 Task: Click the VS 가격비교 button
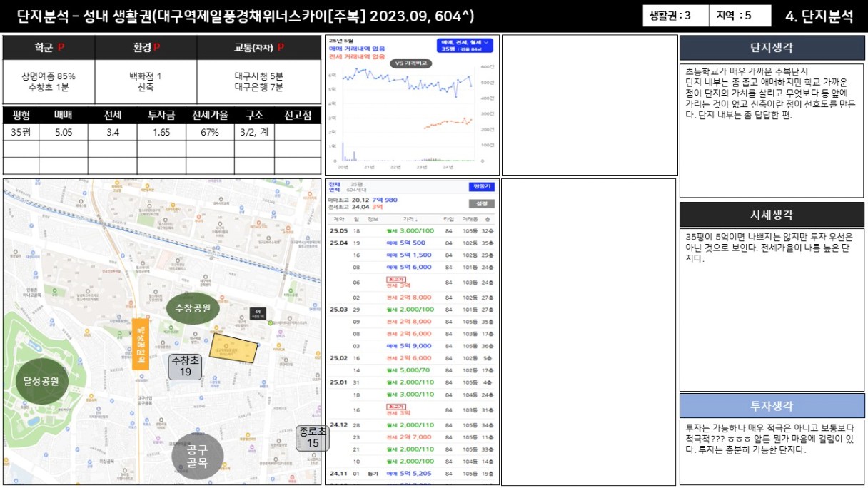(x=410, y=63)
